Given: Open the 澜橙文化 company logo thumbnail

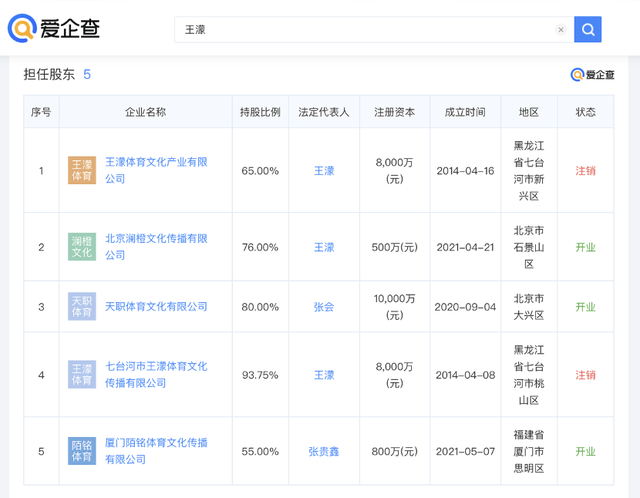Looking at the screenshot, I should click(x=82, y=247).
